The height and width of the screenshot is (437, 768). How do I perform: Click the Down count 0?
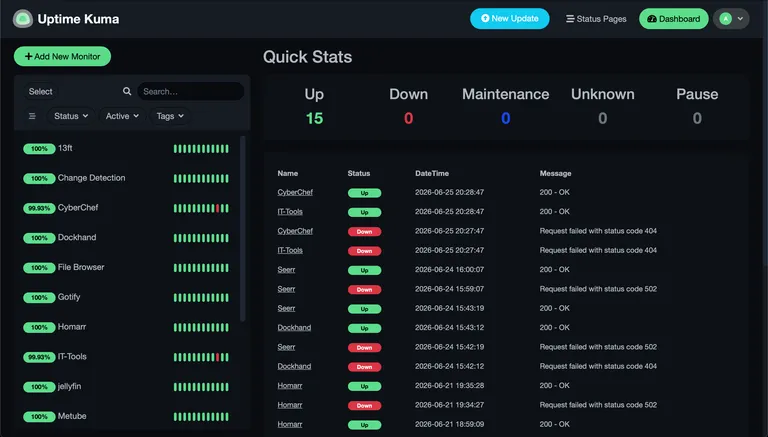pyautogui.click(x=408, y=118)
